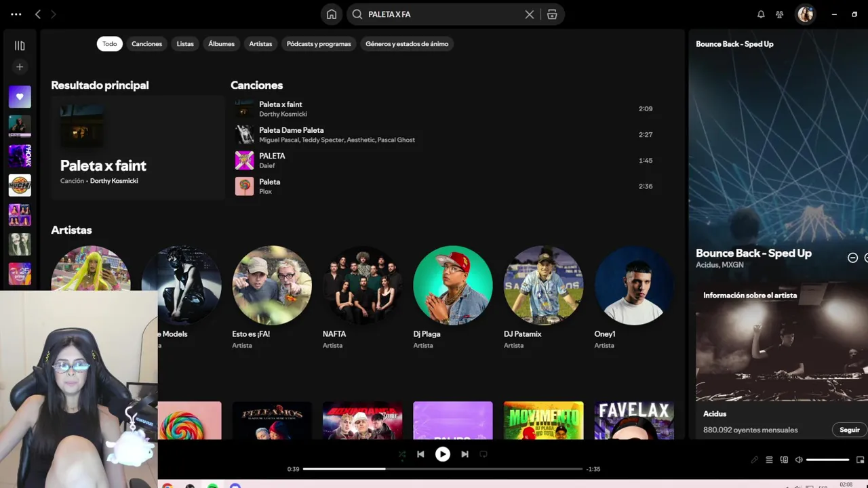The image size is (868, 488).
Task: Mute the volume speaker icon
Action: click(799, 460)
